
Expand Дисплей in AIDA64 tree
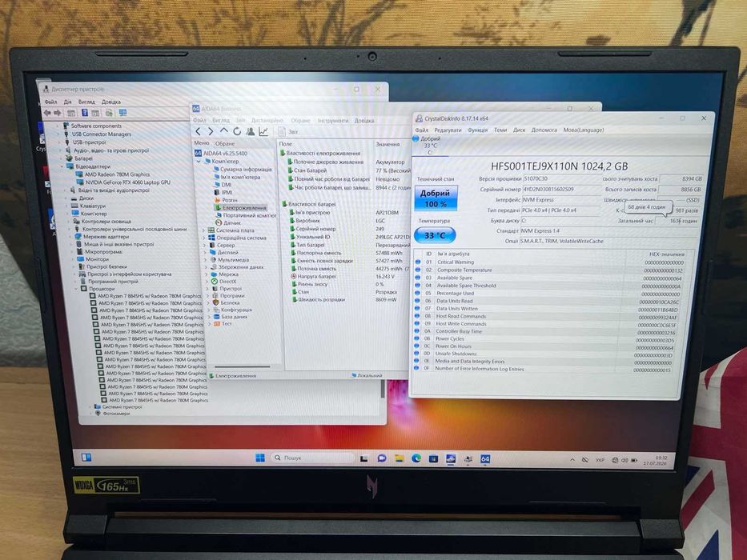[x=205, y=252]
